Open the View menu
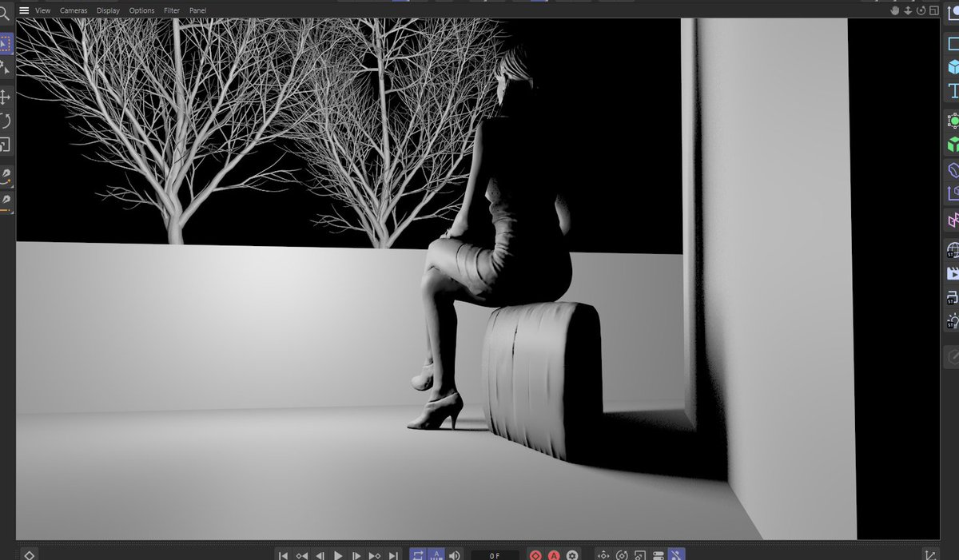The width and height of the screenshot is (959, 560). point(42,10)
